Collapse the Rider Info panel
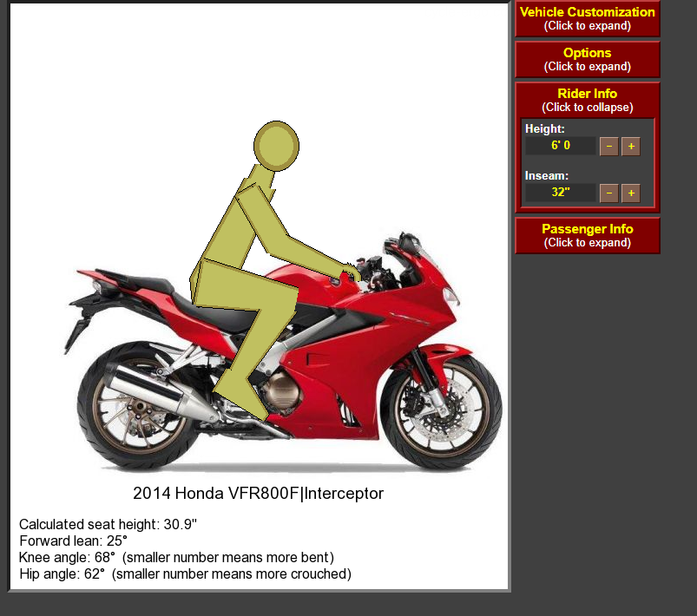This screenshot has width=697, height=616. [588, 101]
